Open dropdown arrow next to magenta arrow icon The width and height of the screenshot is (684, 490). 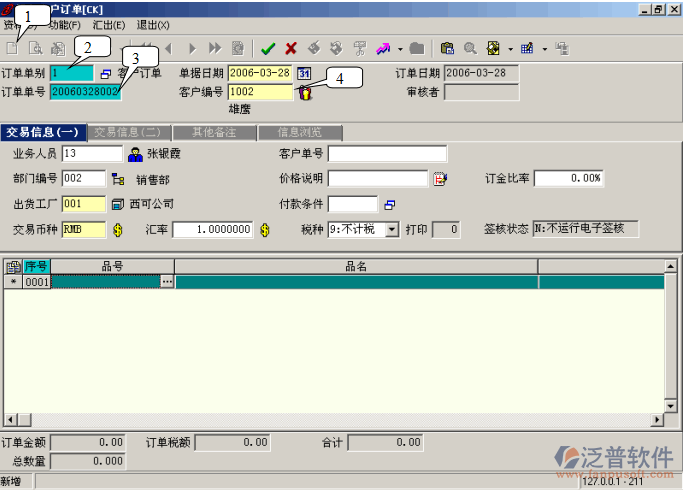click(400, 49)
